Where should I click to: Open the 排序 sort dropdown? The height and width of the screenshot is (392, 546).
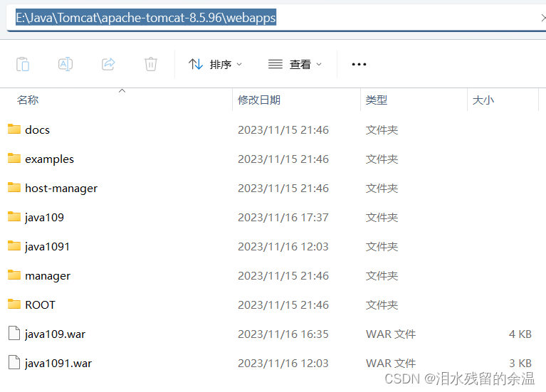click(x=215, y=65)
